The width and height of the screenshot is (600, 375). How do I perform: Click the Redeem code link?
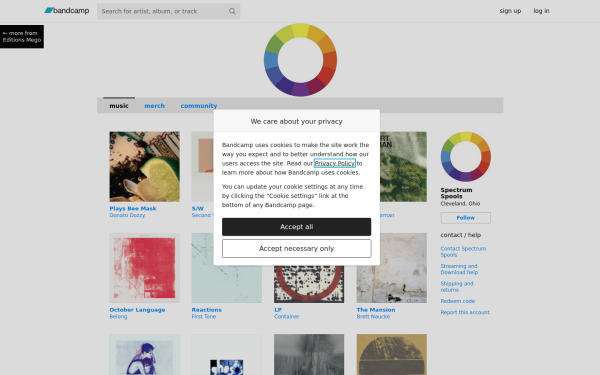coord(458,301)
